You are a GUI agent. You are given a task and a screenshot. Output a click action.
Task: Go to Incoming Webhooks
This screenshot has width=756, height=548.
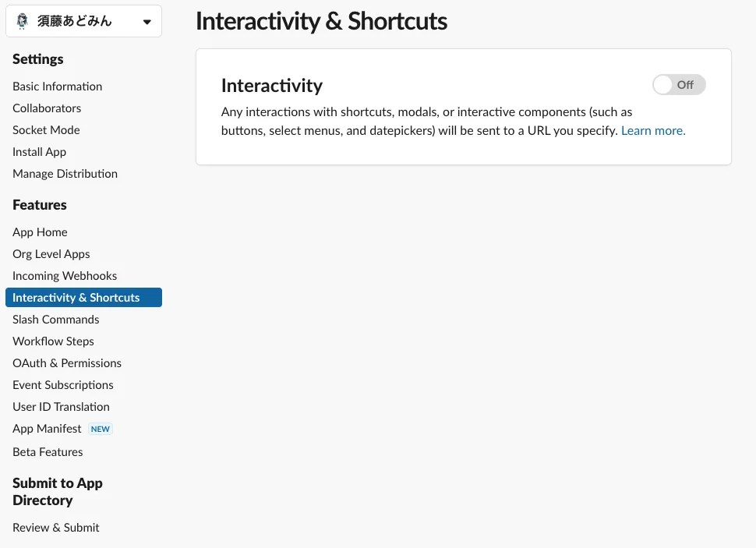[65, 276]
